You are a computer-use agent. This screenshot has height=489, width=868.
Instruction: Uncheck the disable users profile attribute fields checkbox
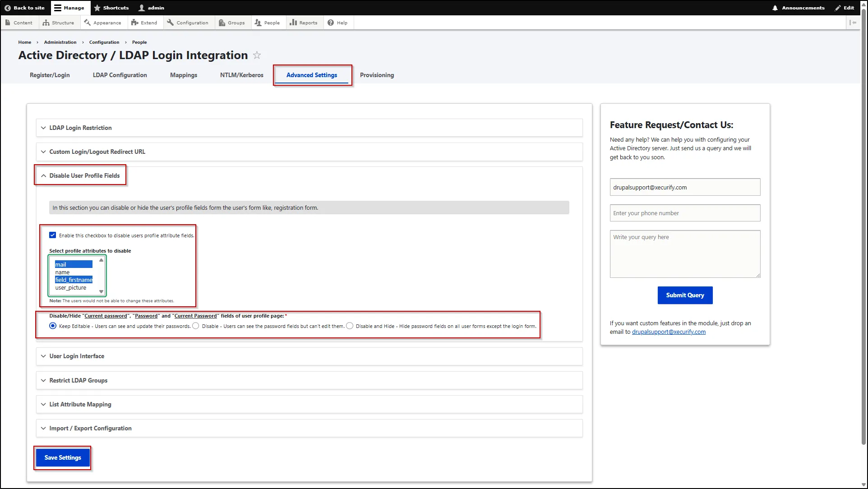click(53, 235)
